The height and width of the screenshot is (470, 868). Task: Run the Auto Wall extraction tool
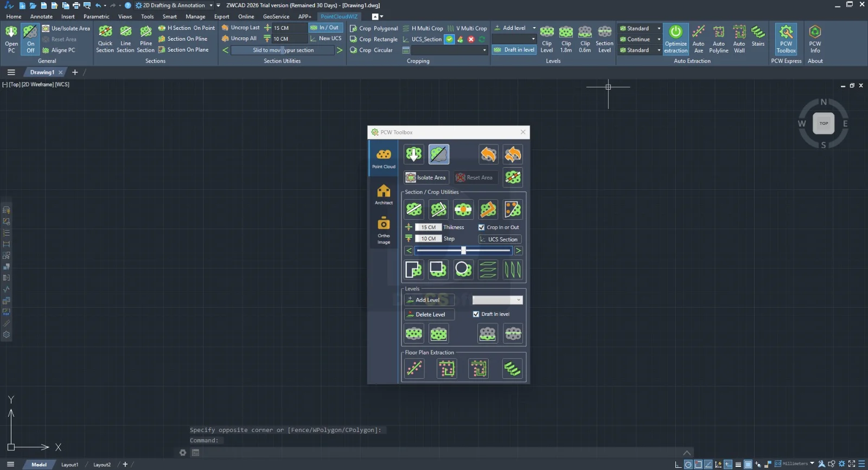(739, 39)
